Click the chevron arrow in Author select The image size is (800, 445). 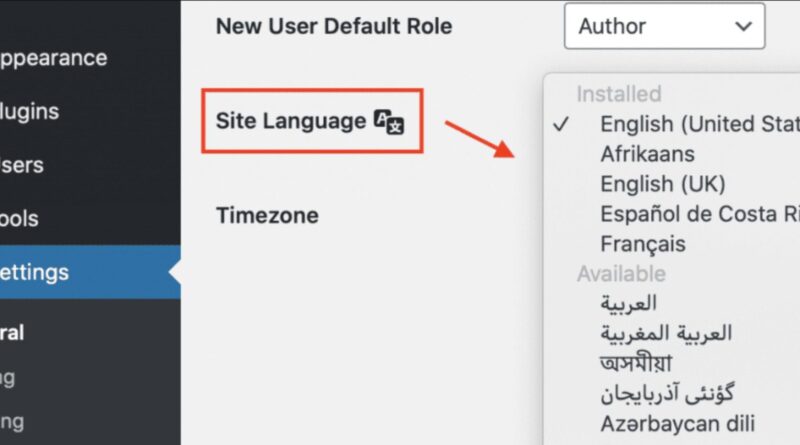click(743, 27)
